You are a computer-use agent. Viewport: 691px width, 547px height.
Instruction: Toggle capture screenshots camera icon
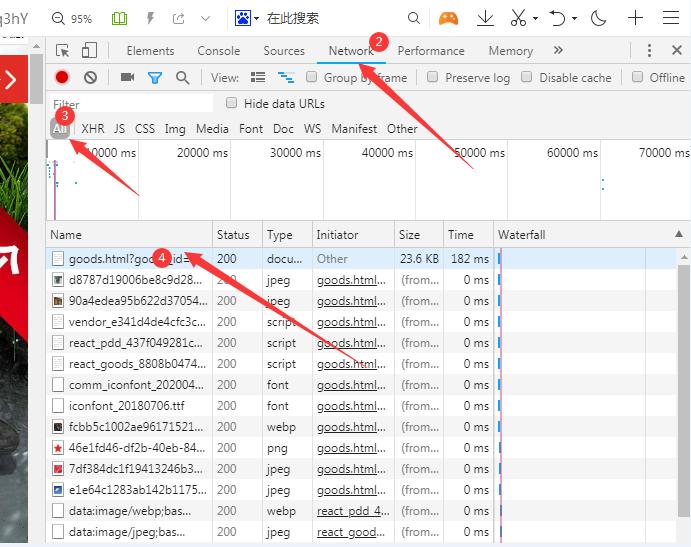point(127,77)
